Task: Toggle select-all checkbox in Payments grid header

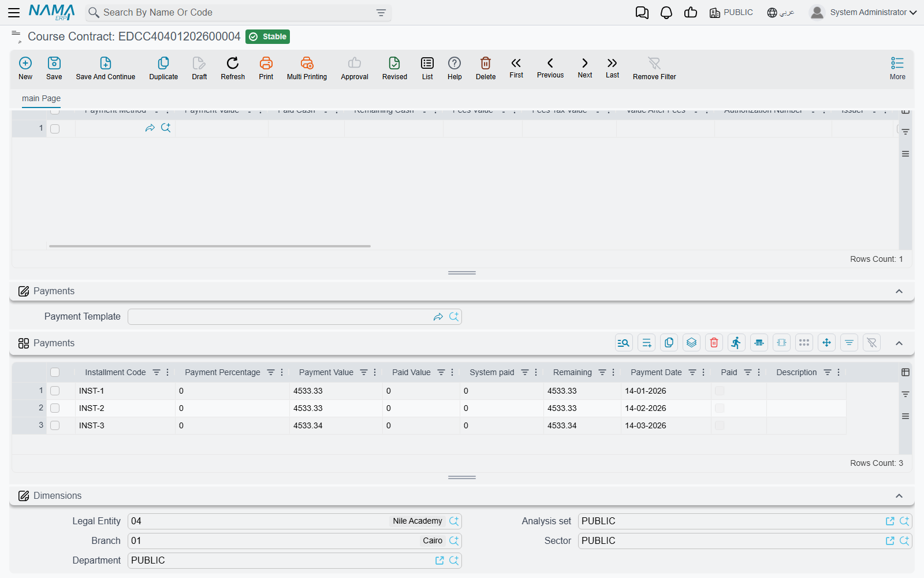Action: 55,372
